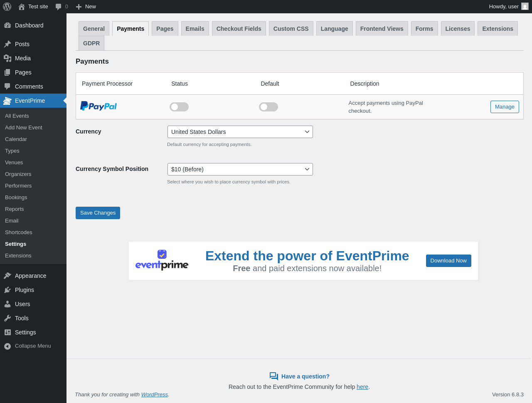Screen dimensions: 532x403
Task: Click the Save Changes button
Action: pyautogui.click(x=98, y=213)
